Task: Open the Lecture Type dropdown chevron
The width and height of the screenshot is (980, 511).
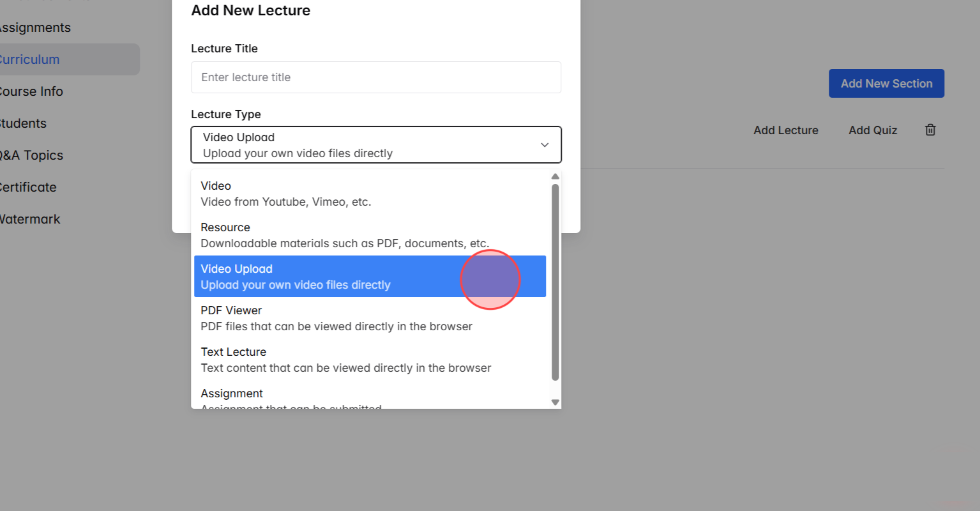Action: [545, 145]
